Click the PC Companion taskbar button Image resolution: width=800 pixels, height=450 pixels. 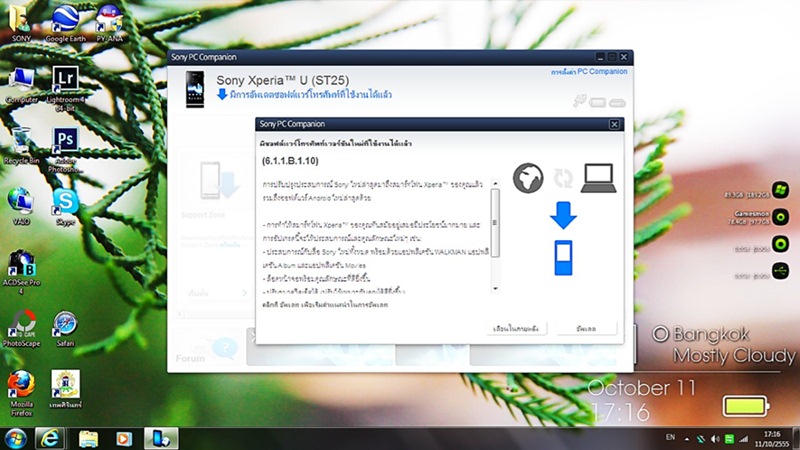pos(161,438)
